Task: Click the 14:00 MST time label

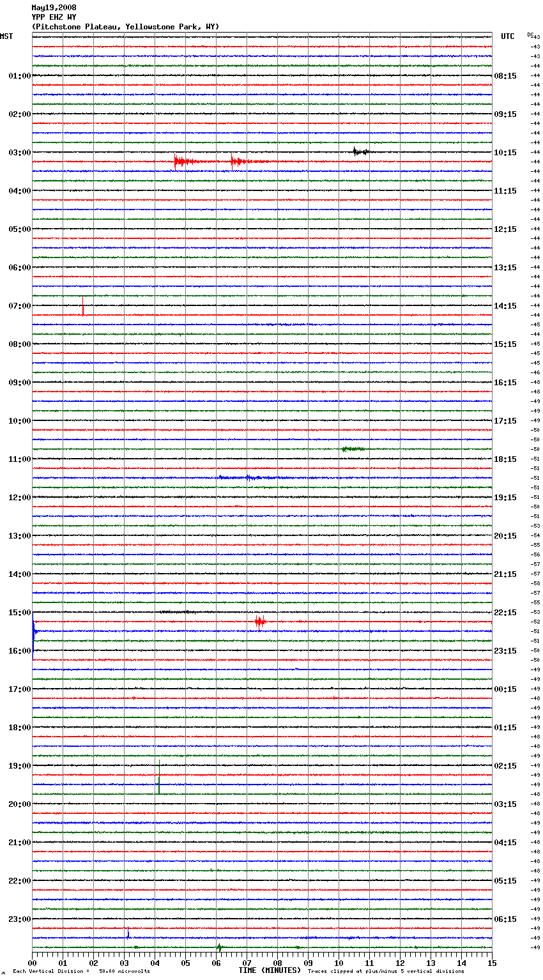Action: [20, 574]
